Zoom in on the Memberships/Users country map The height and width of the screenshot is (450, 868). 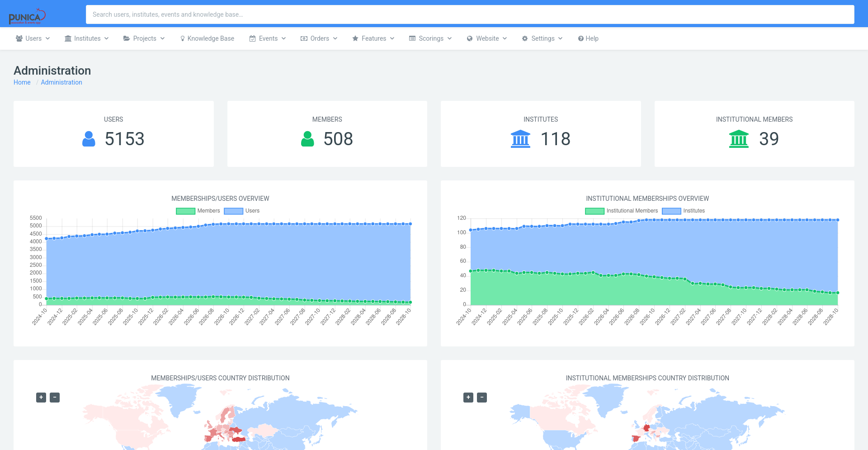pos(41,398)
